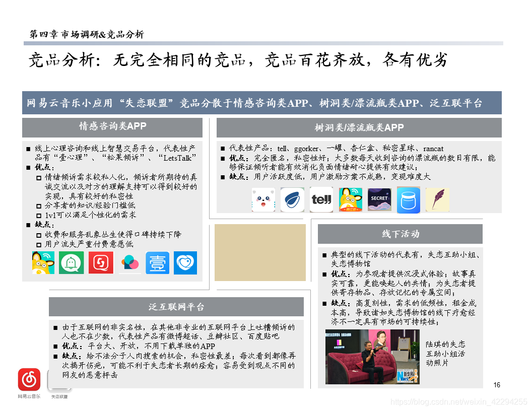532x411 pixels.
Task: Click the blue banner starting 网易云音乐小应用
Action: [262, 103]
